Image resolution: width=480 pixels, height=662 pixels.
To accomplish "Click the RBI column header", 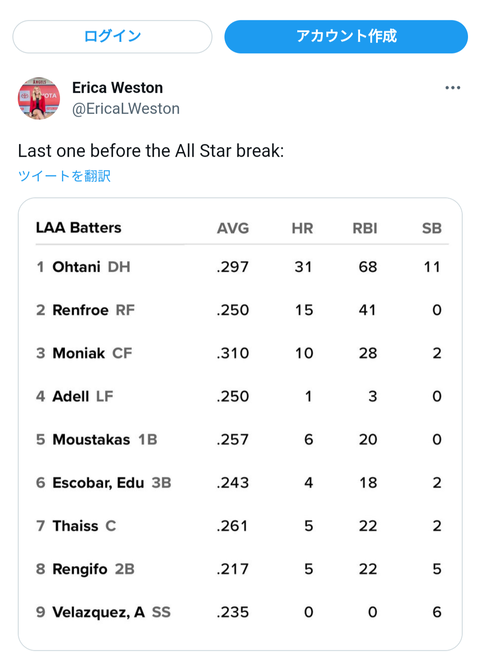I will click(365, 228).
